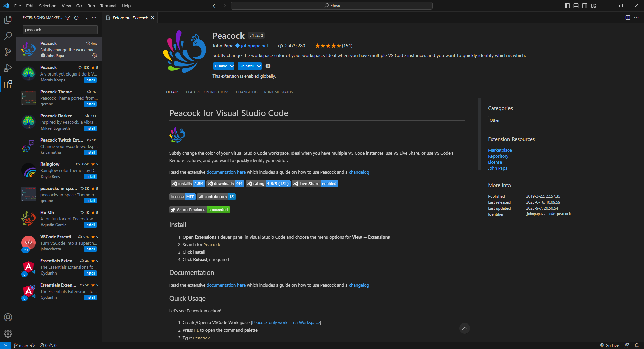Image resolution: width=644 pixels, height=349 pixels.
Task: Install Peacock theme by Marnix Koops
Action: tap(90, 80)
